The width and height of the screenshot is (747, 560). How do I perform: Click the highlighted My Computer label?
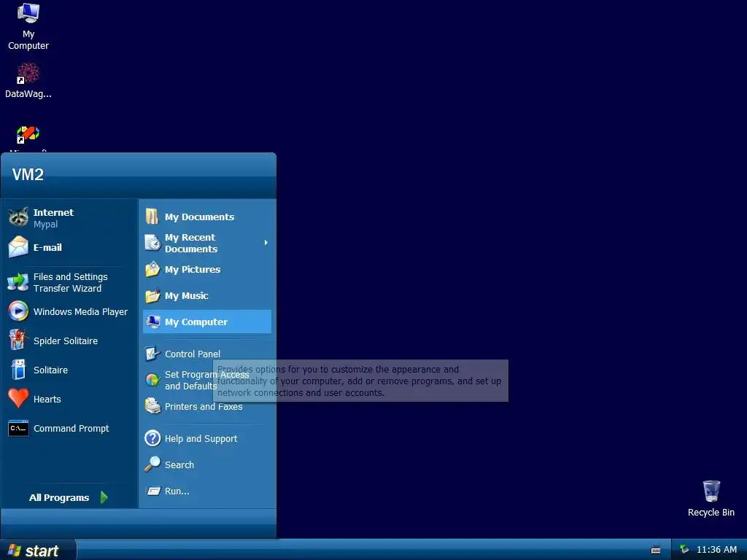point(196,322)
